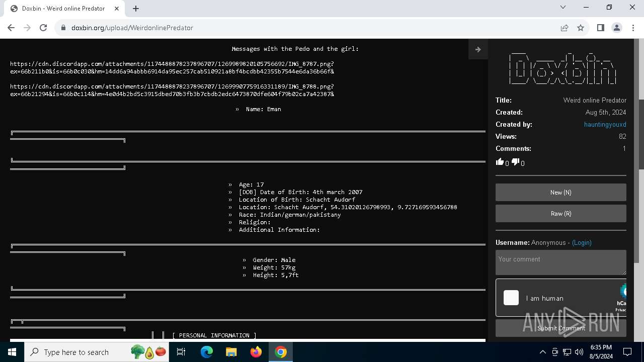Open the Chrome profile avatar
The height and width of the screenshot is (362, 644).
coord(617,28)
